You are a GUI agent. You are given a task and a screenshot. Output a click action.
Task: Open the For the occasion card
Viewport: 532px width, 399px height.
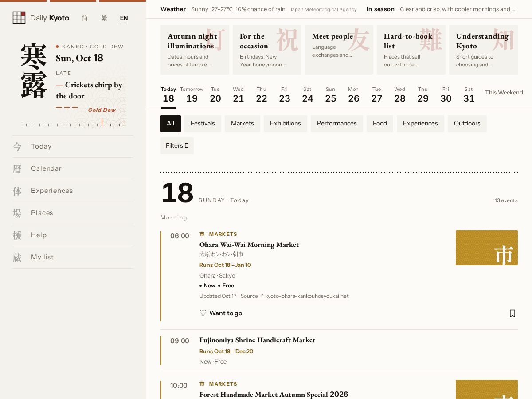point(267,50)
